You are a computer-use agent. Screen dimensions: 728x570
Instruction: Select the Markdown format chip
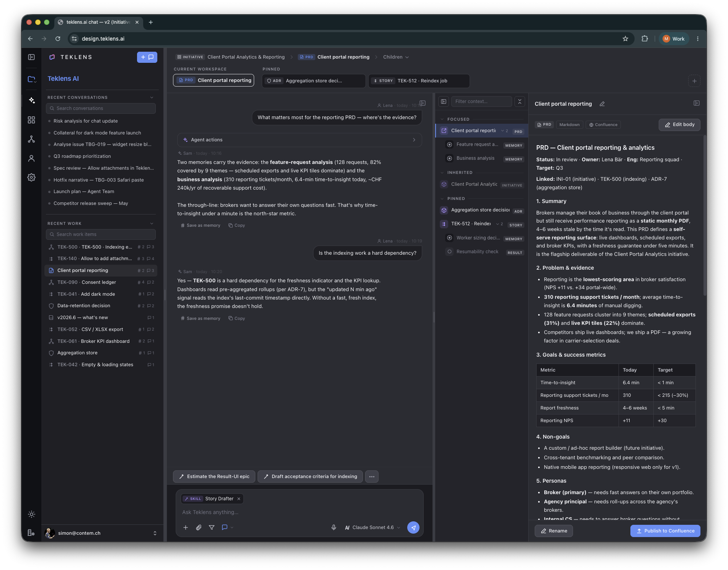pyautogui.click(x=570, y=125)
